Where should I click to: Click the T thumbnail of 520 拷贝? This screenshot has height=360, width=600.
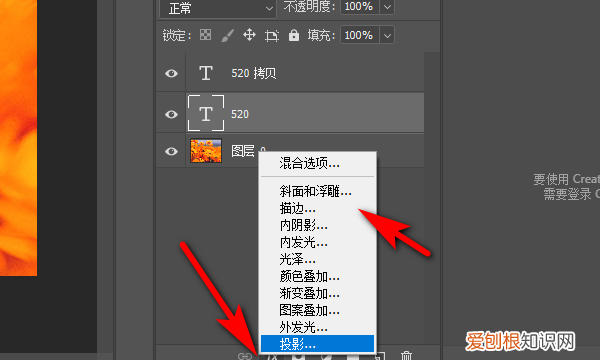click(x=206, y=73)
